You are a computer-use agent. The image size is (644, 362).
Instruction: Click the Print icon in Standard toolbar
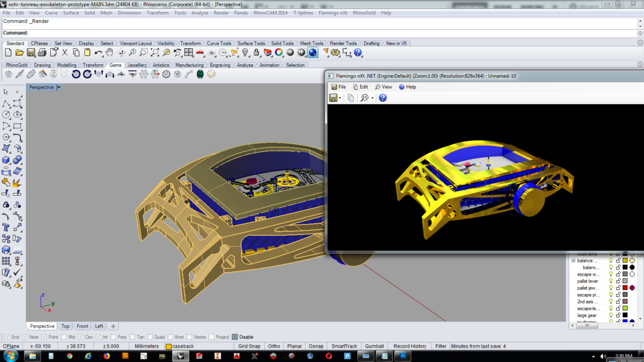click(x=42, y=53)
